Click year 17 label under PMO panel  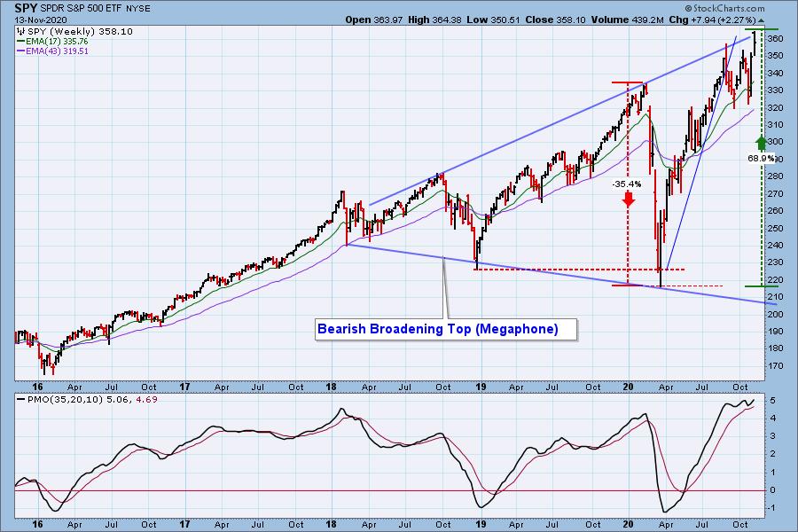click(x=184, y=524)
